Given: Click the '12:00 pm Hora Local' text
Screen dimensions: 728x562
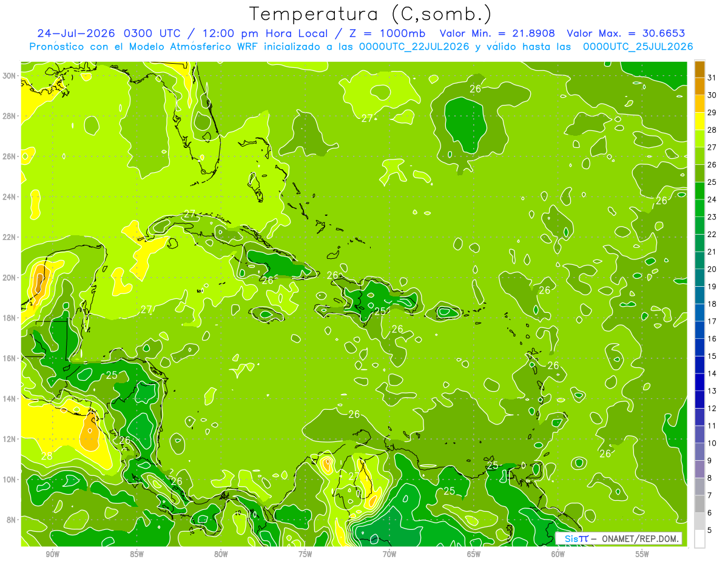Looking at the screenshot, I should 265,33.
